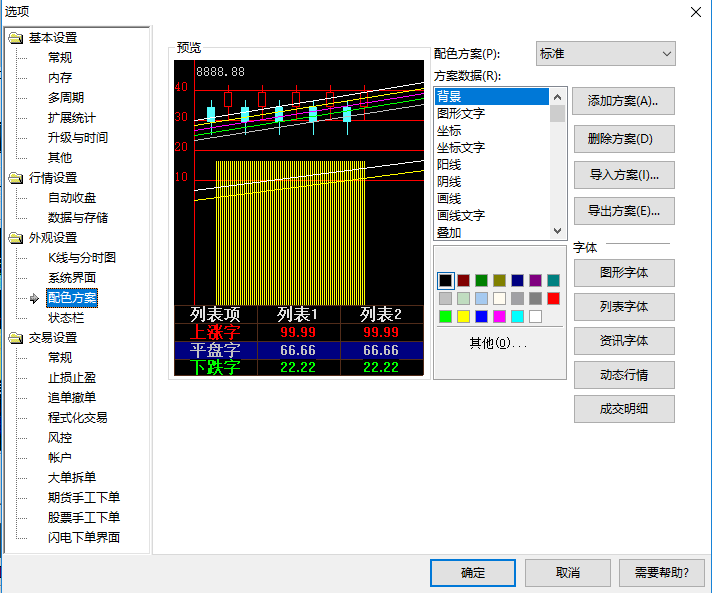Viewport: 712px width, 593px height.
Task: Select 状态栏 in the settings tree
Action: (x=66, y=318)
